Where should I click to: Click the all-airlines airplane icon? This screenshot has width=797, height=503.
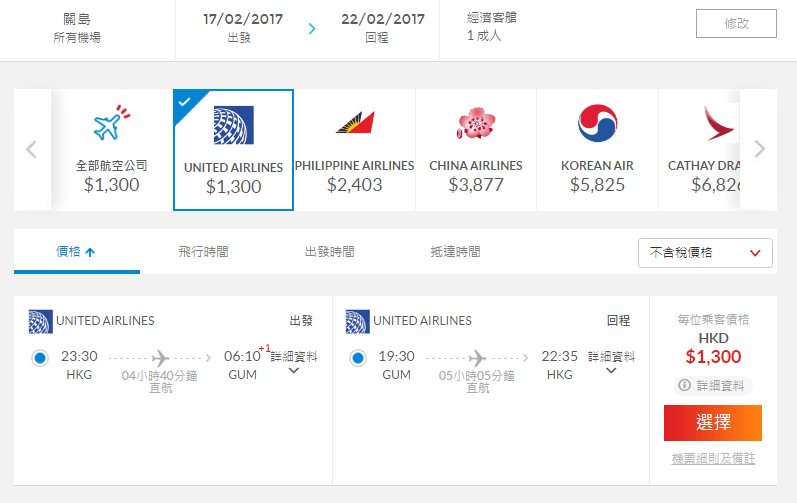coord(112,123)
